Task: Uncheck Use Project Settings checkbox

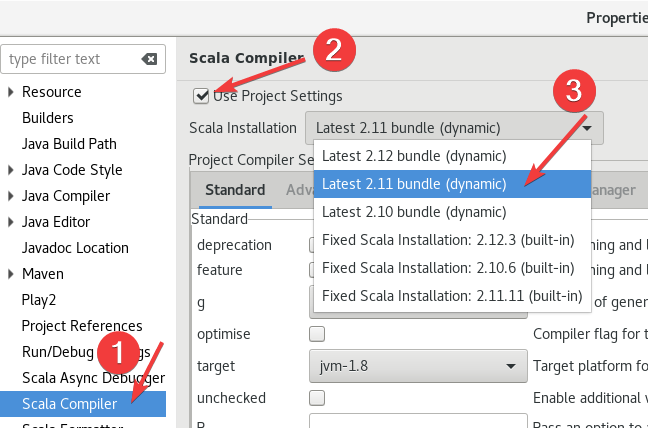Action: pos(201,96)
